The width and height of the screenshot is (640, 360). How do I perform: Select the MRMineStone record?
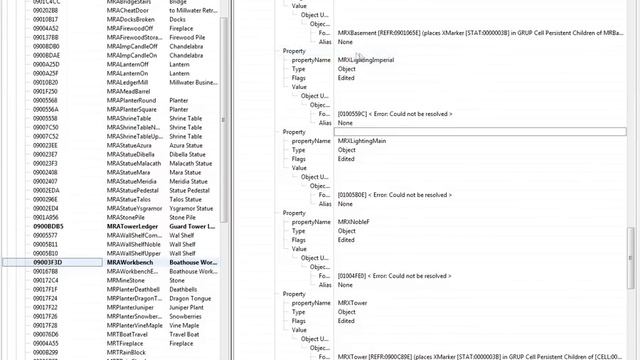(x=126, y=280)
